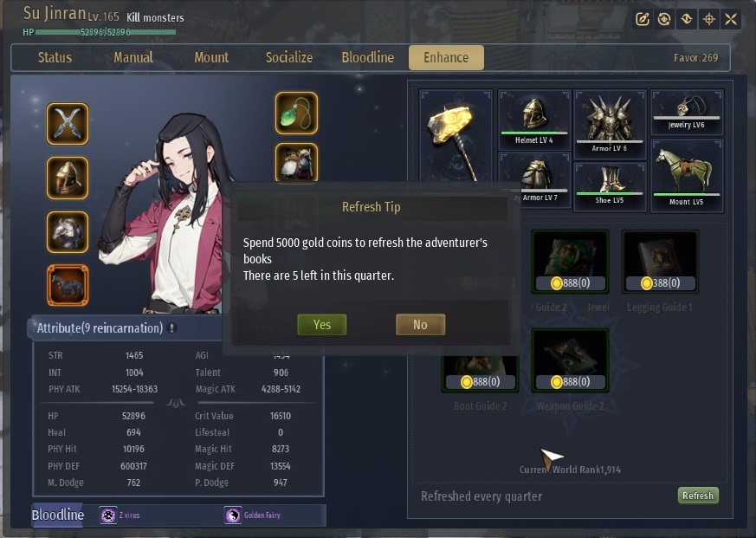Image resolution: width=756 pixels, height=538 pixels.
Task: Open the green jade necklace slot
Action: [x=296, y=113]
